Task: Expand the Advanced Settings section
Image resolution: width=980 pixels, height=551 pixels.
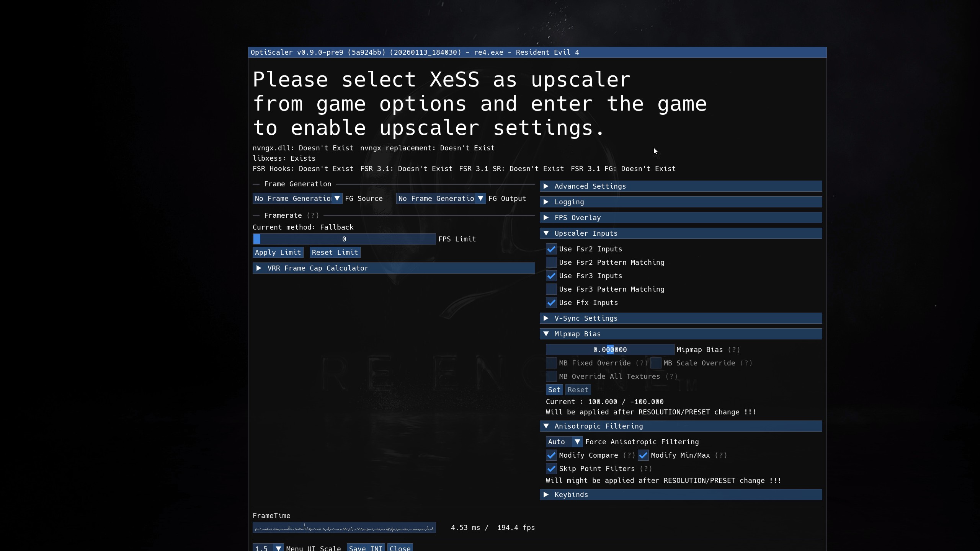Action: click(681, 186)
